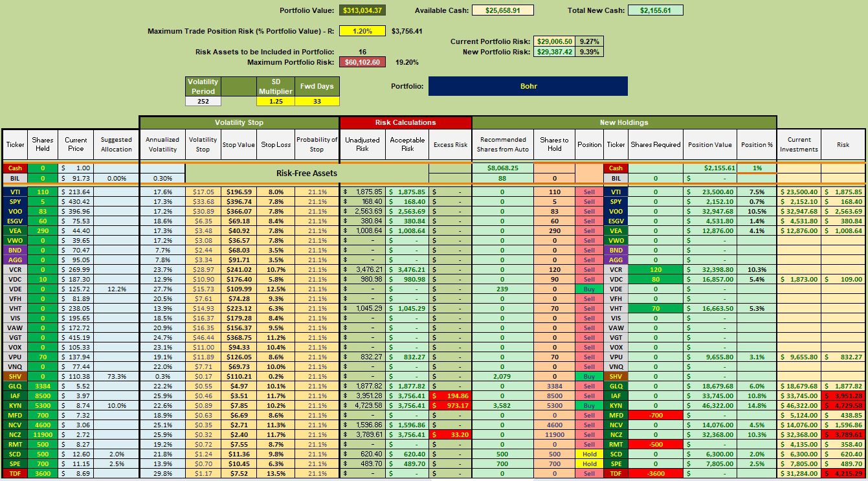Click the Volatility Period value 252

(203, 101)
